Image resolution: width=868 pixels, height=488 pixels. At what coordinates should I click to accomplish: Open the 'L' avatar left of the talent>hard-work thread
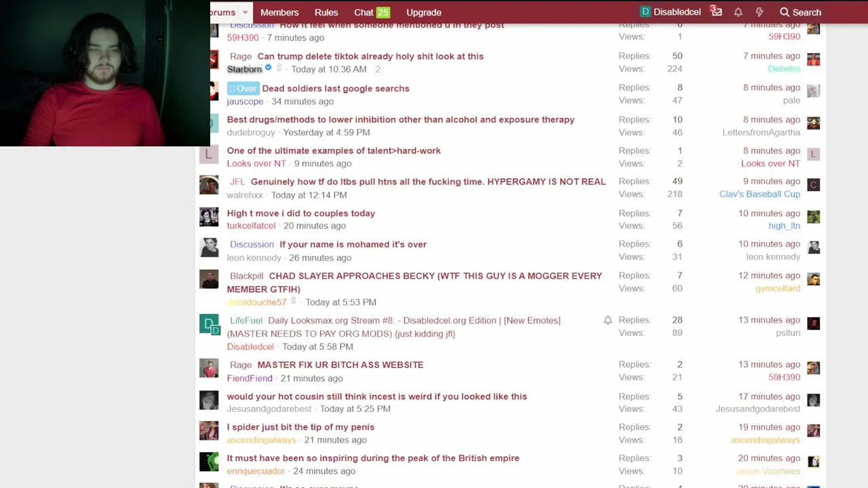pos(209,154)
